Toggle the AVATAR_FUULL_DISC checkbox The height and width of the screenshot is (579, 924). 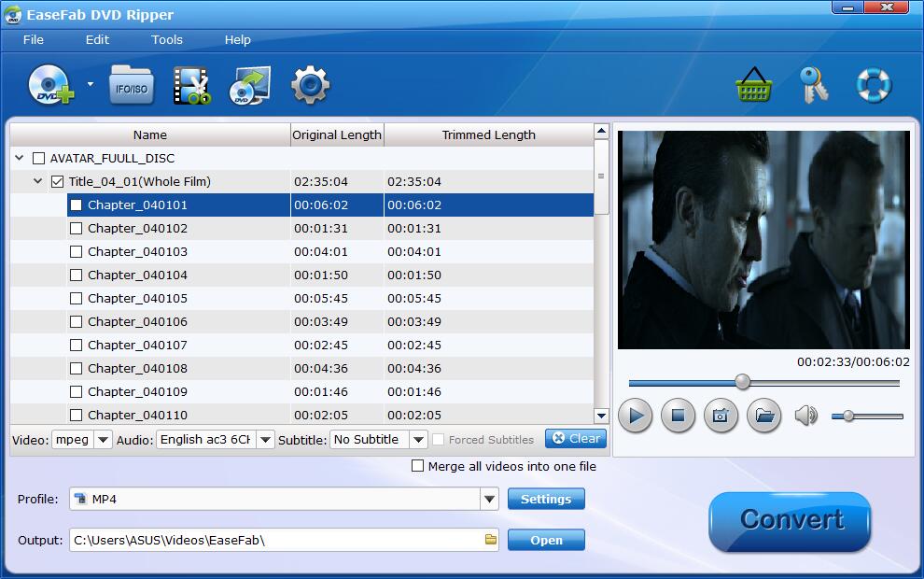(39, 158)
